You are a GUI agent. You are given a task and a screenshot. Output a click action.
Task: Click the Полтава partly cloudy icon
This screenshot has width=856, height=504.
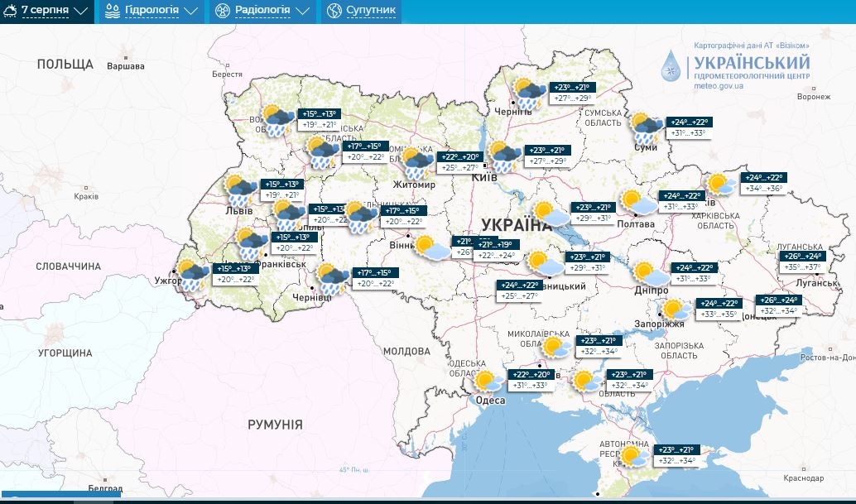point(639,202)
